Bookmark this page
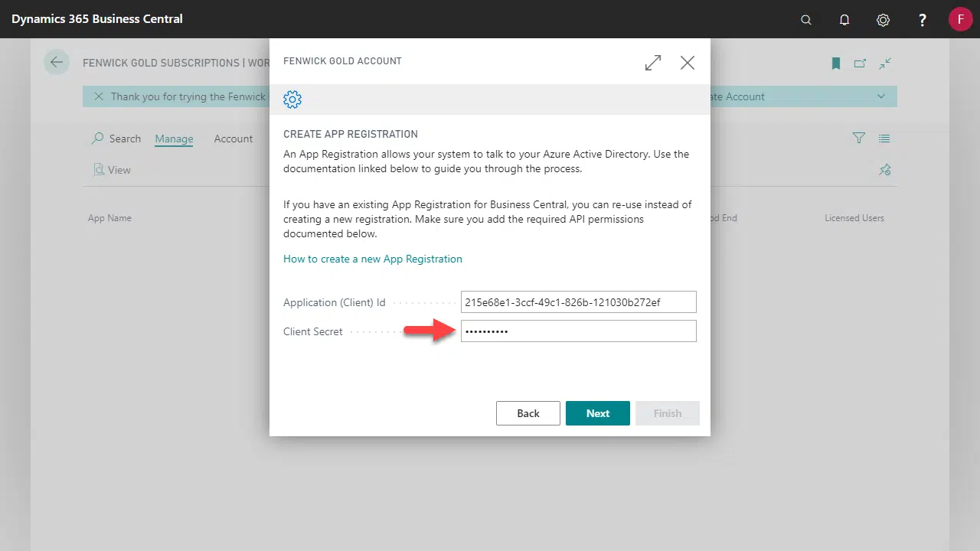Screen dimensions: 980x551 pyautogui.click(x=836, y=64)
